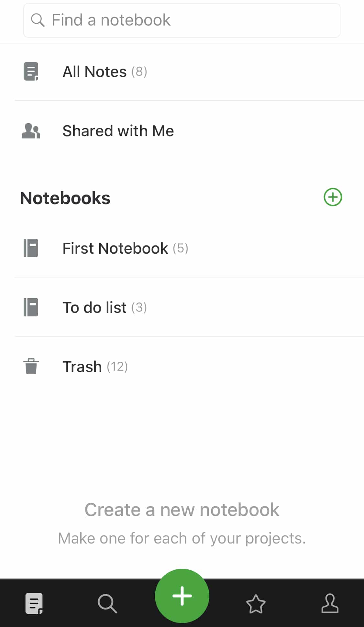This screenshot has height=627, width=364.
Task: Open the Shortcuts star tab
Action: coord(256,604)
